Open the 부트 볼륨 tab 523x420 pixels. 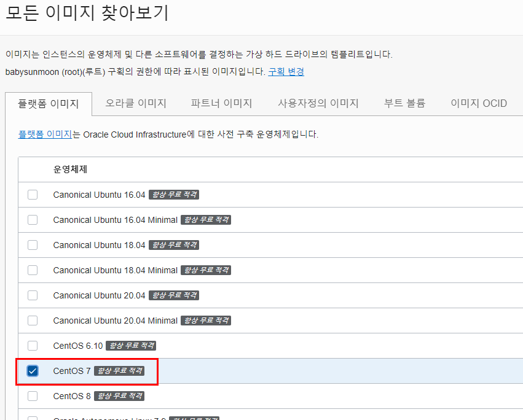(x=404, y=103)
